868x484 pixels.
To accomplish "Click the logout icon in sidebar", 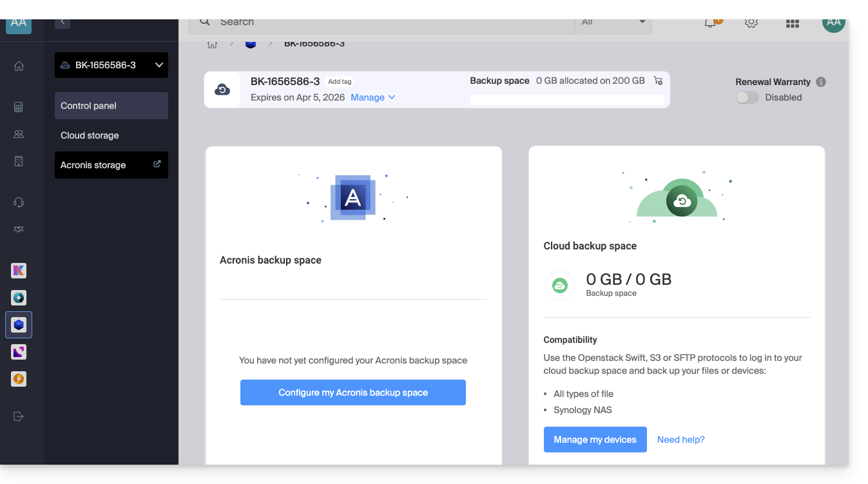I will [x=19, y=416].
